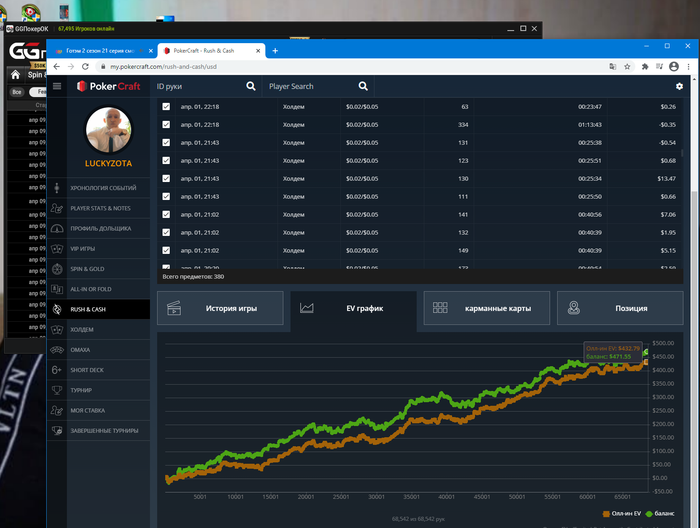Open the browser extensions puzzle icon
Screen dimensions: 700x528
point(645,67)
